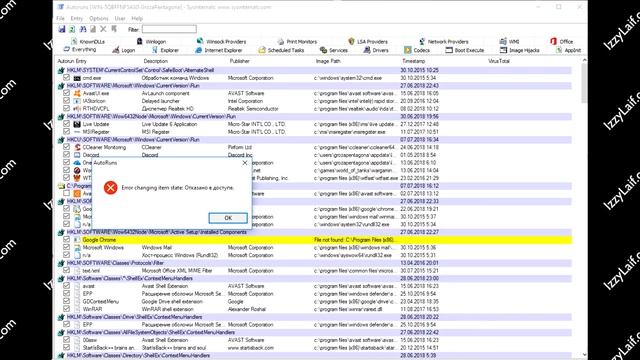Click the Save toolbar icon
The width and height of the screenshot is (640, 360).
tap(62, 29)
